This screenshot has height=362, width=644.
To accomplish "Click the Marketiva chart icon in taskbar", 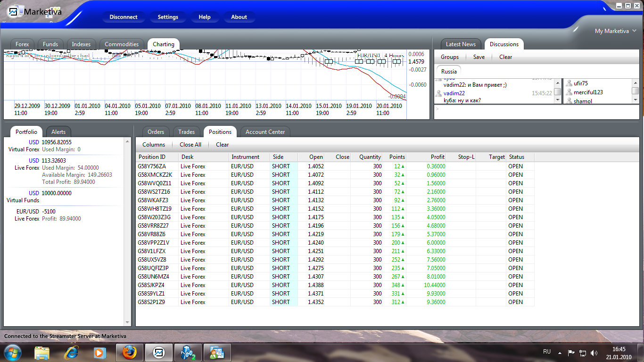I will 159,352.
